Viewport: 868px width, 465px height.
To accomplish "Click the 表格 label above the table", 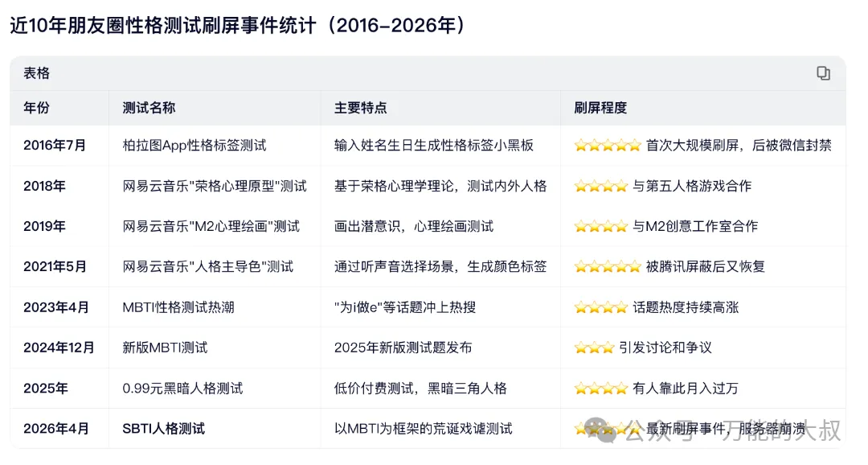I will (36, 73).
